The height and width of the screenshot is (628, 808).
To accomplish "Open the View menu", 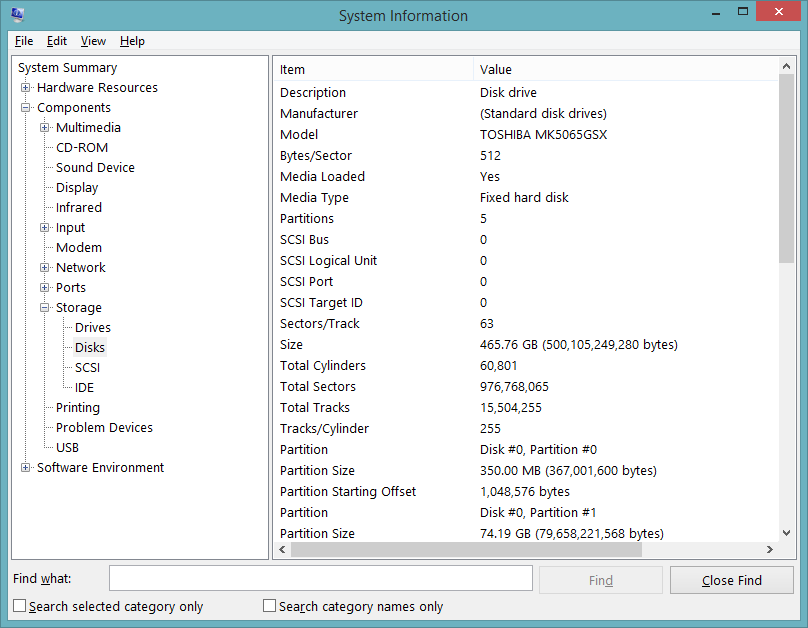I will click(93, 41).
